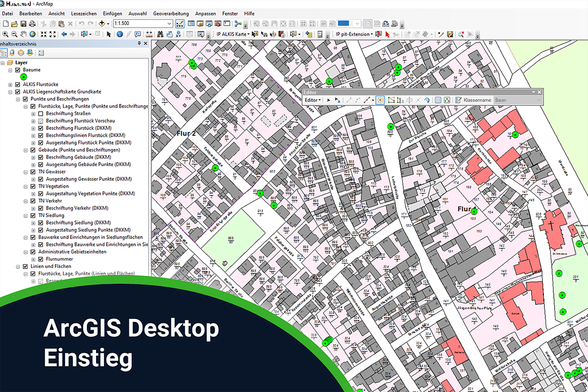
Task: Open the Editor dropdown menu
Action: (312, 99)
